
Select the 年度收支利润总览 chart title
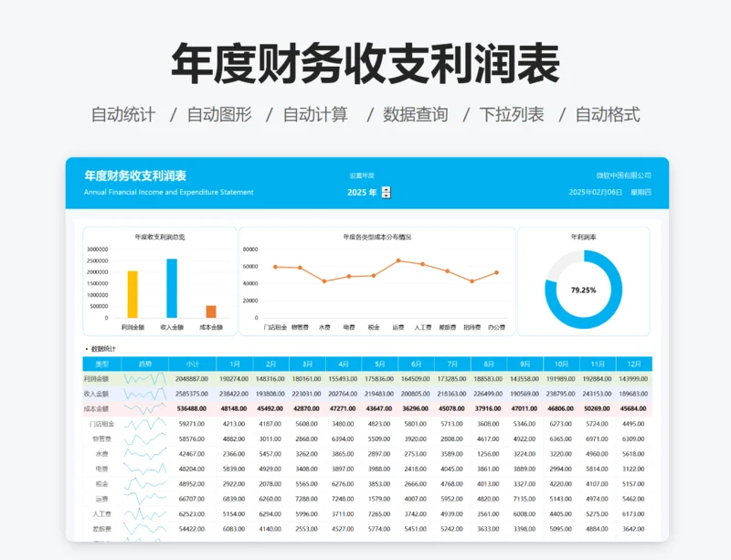(x=160, y=237)
